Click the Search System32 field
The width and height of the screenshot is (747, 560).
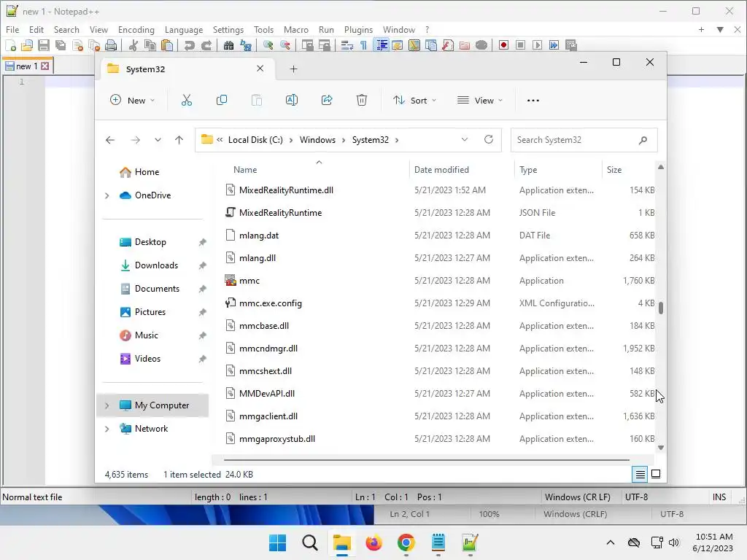(584, 140)
